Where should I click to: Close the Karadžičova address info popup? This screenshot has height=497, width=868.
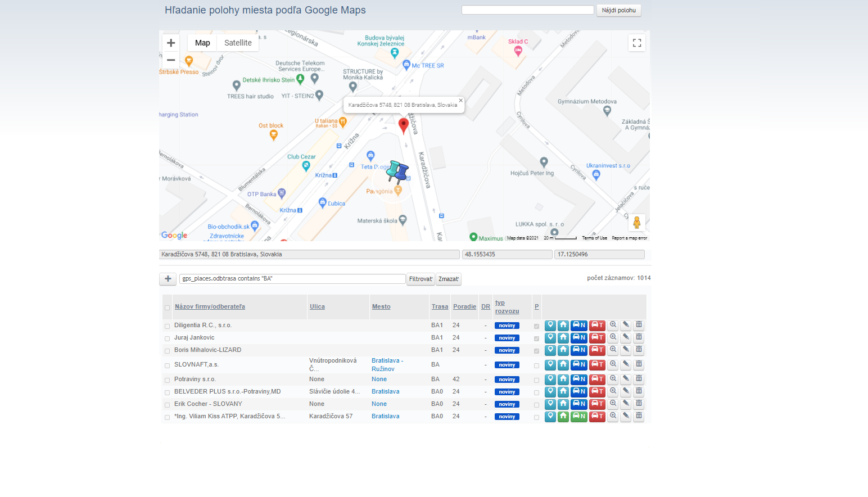point(461,100)
